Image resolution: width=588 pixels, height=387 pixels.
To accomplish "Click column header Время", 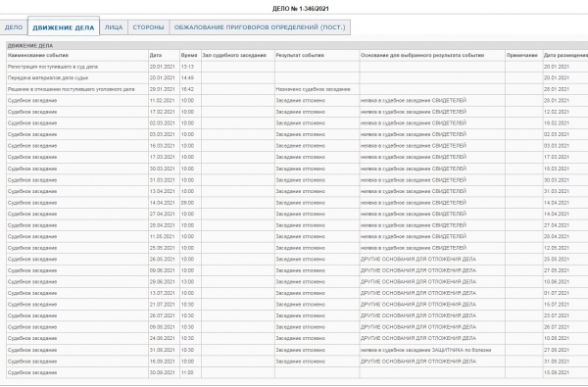I will coord(189,56).
